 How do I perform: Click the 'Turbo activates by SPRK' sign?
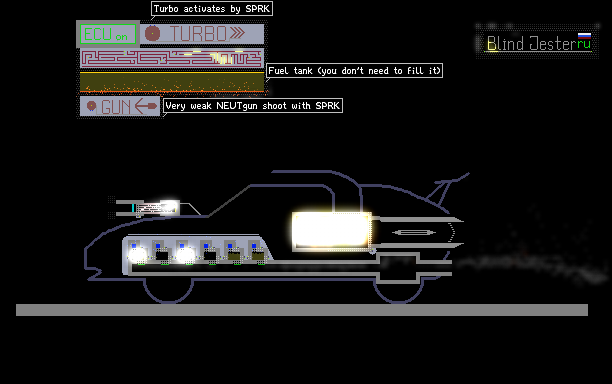212,9
